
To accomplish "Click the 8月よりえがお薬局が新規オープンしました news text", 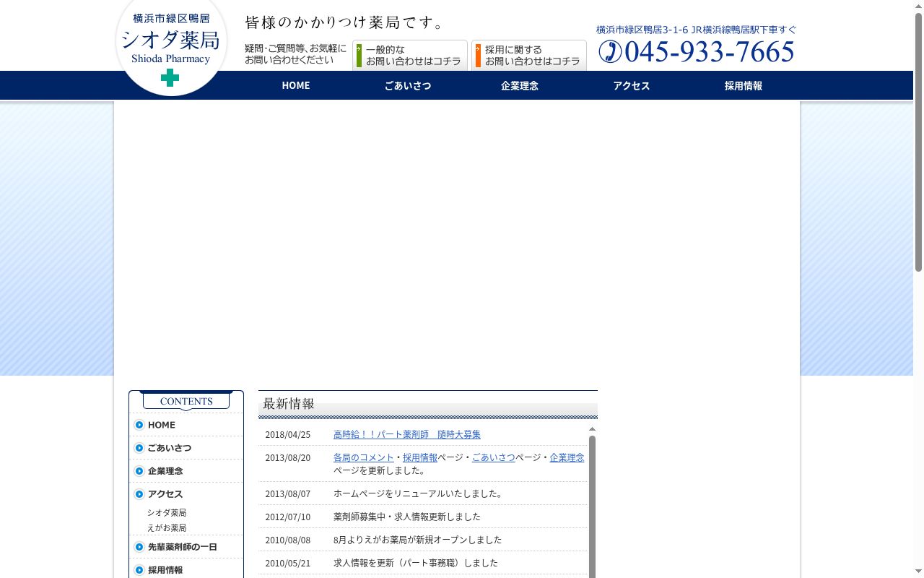I will [417, 540].
